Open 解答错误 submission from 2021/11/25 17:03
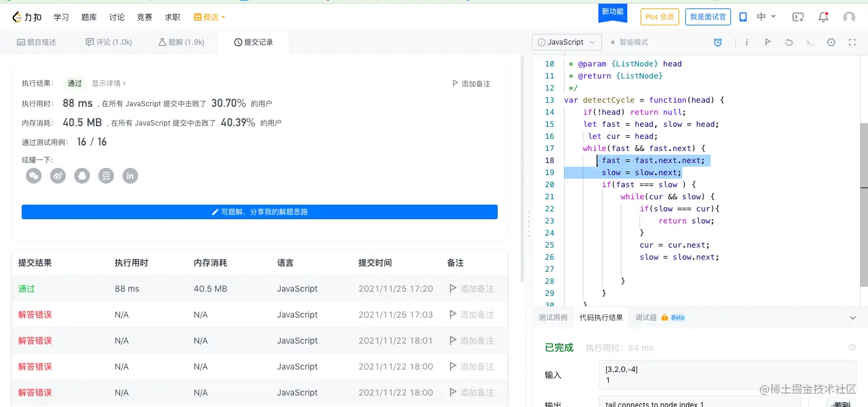 [x=35, y=315]
